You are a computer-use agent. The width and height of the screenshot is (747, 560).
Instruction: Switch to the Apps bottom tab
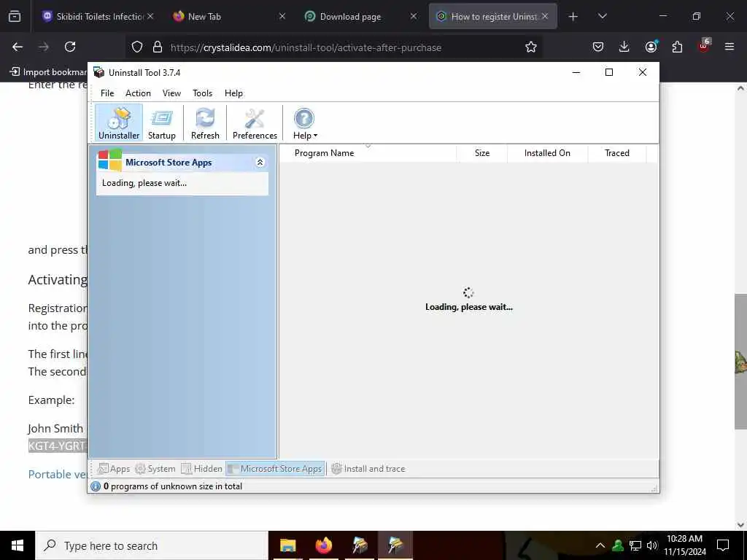(x=113, y=469)
